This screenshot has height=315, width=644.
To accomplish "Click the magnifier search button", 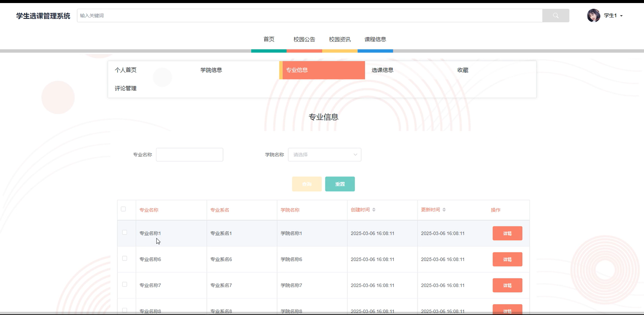I will pyautogui.click(x=556, y=15).
